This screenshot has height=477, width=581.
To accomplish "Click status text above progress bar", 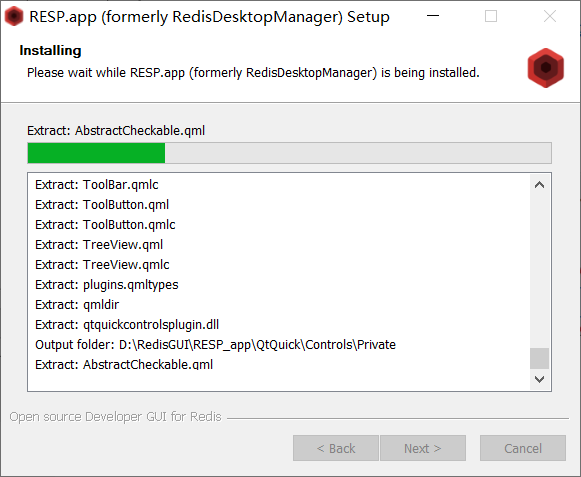I will [116, 130].
